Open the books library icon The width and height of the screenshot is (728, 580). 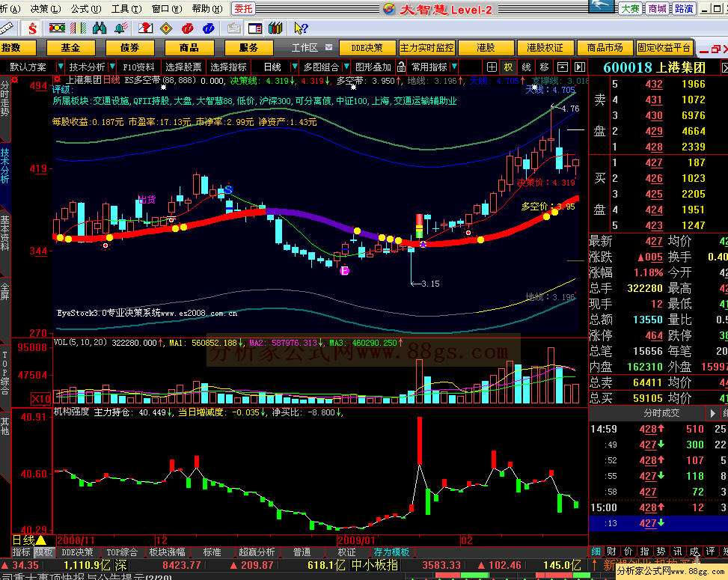point(275,28)
